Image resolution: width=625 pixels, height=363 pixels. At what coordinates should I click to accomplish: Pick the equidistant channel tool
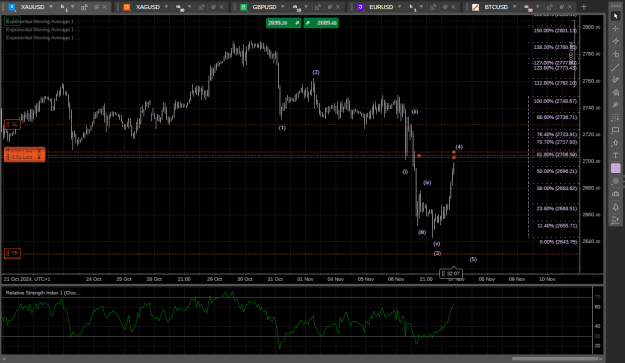[x=615, y=80]
